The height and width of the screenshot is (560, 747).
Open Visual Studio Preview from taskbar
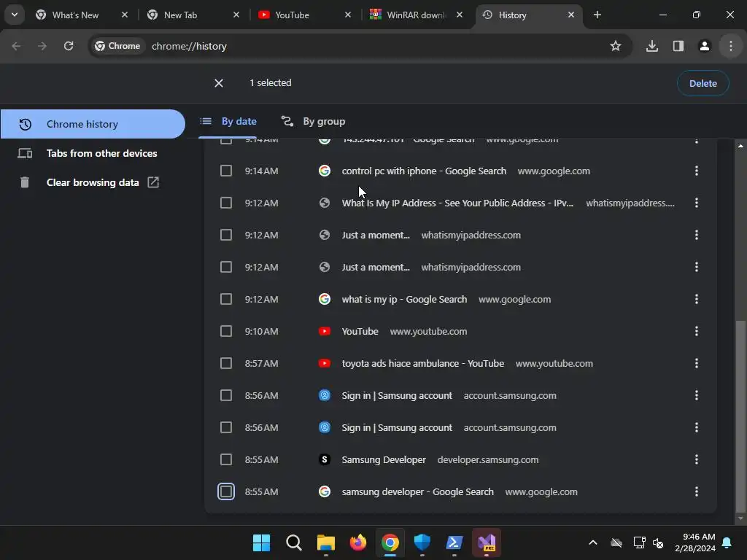pyautogui.click(x=487, y=542)
